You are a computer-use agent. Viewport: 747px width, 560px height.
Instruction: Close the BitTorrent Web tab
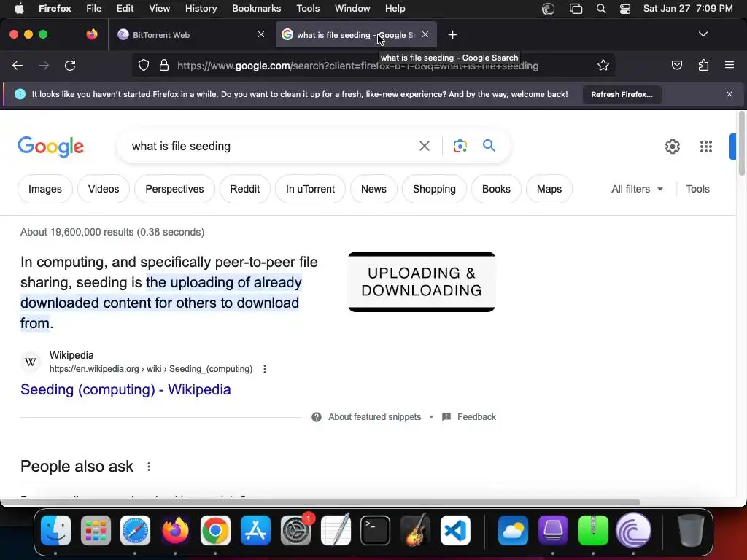click(x=260, y=34)
